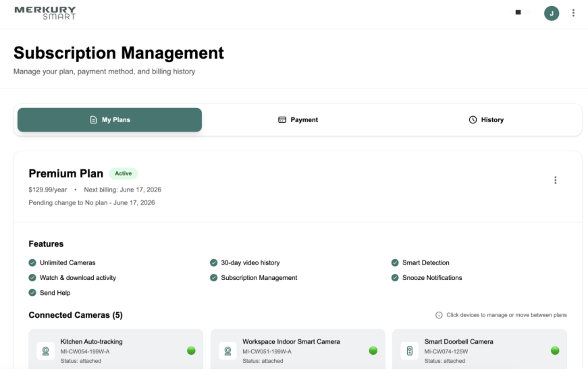
Task: Click Smart Doorbell Camera green status dot
Action: (x=555, y=351)
